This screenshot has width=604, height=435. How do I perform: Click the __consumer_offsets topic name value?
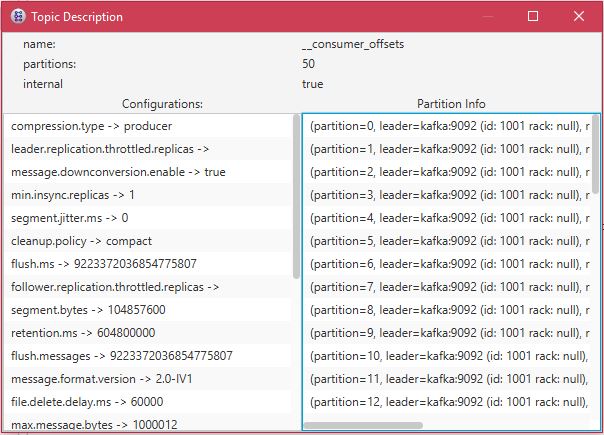click(352, 44)
